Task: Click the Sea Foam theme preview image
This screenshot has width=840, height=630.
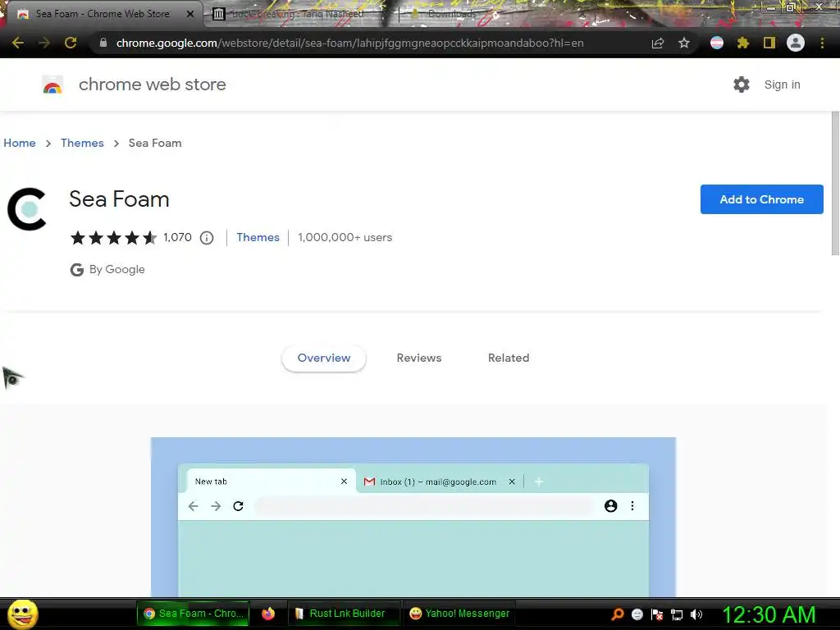Action: [x=413, y=517]
